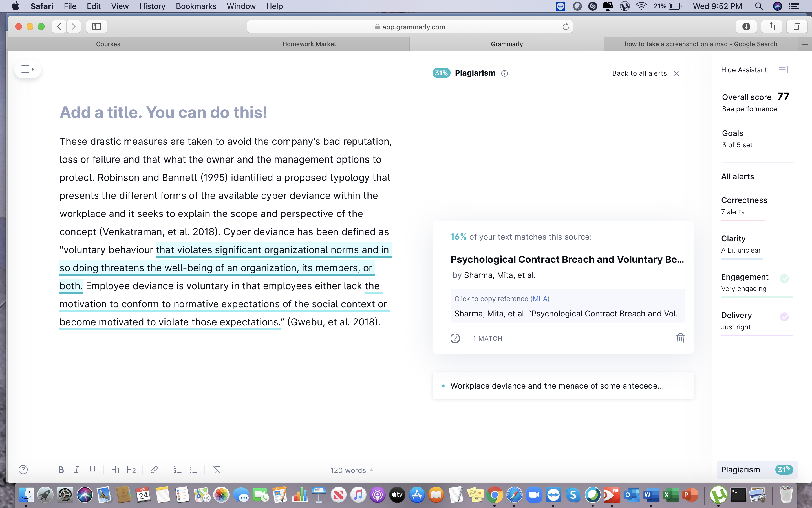812x508 pixels.
Task: Delete the Sharma source match with trash icon
Action: (x=680, y=338)
